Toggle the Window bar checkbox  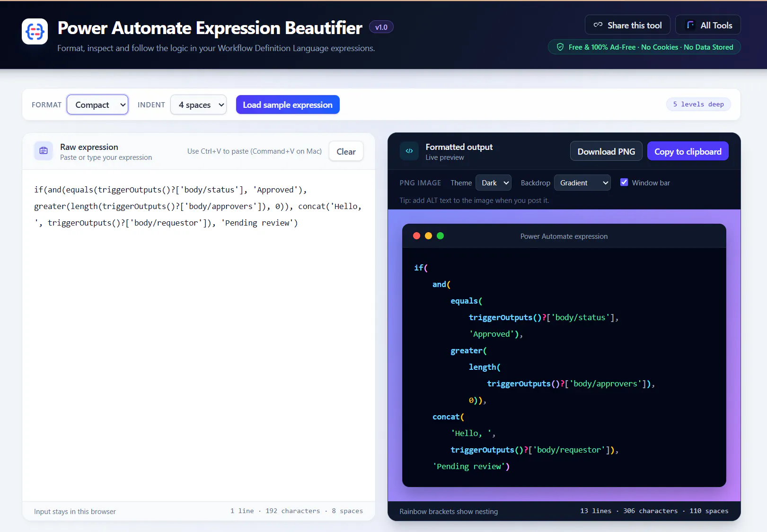[x=624, y=183]
